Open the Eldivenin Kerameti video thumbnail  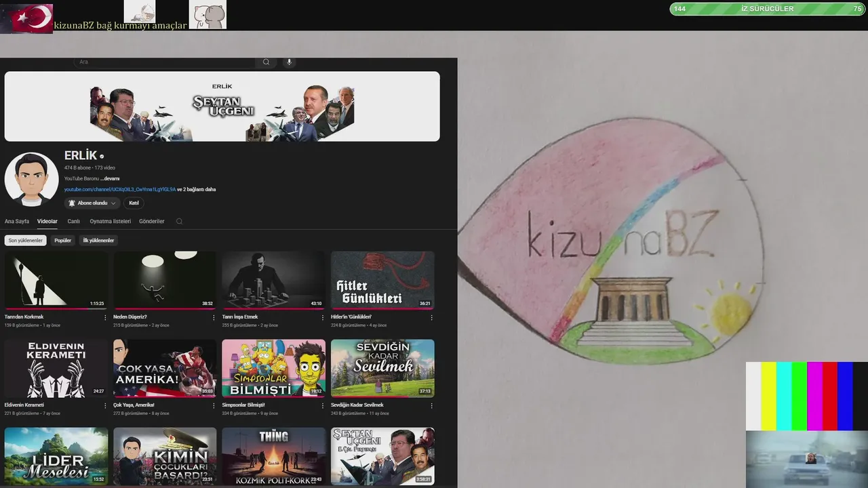pyautogui.click(x=56, y=368)
